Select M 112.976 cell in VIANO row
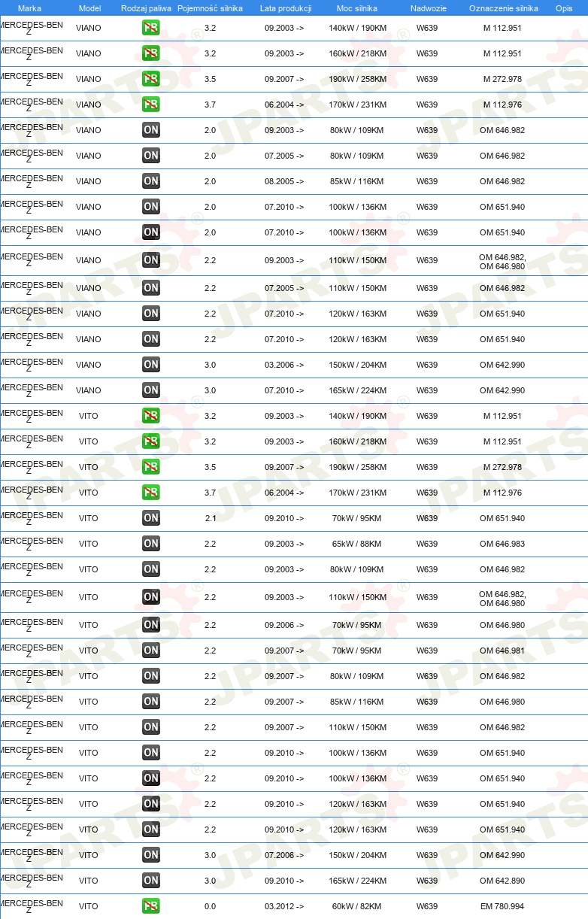The width and height of the screenshot is (588, 919). pyautogui.click(x=502, y=105)
